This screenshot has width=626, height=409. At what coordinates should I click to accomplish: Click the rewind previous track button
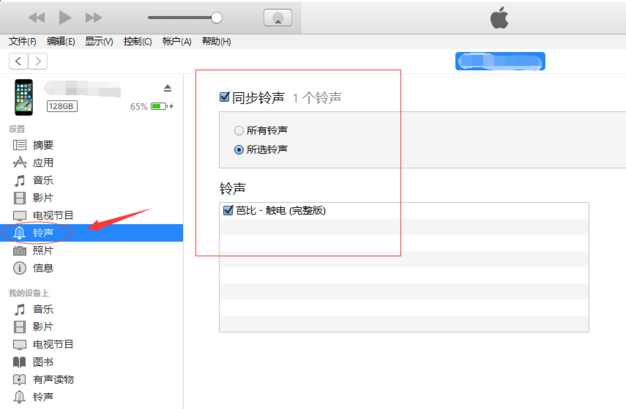(x=36, y=18)
